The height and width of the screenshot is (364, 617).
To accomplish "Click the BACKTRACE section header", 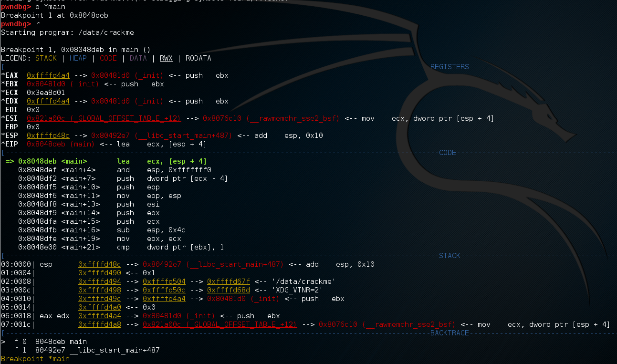I will pyautogui.click(x=450, y=333).
